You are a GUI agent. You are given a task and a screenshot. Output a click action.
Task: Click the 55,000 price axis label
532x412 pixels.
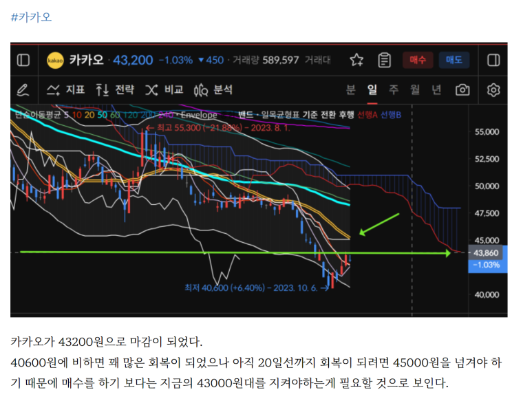click(x=487, y=132)
